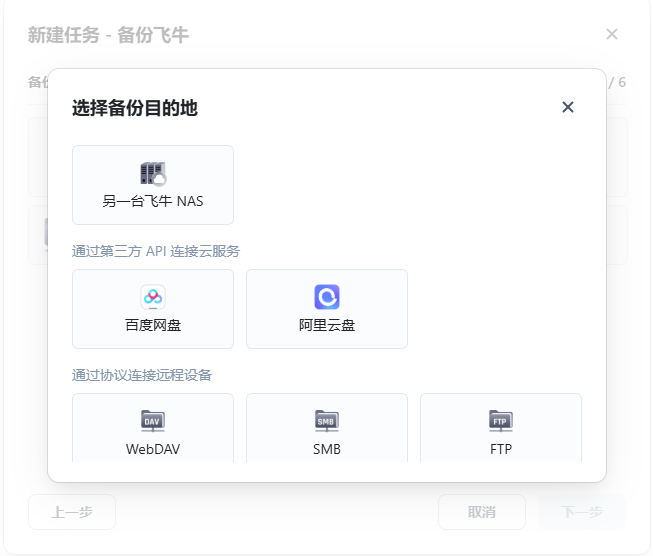Select the FTP folder icon

(x=501, y=421)
